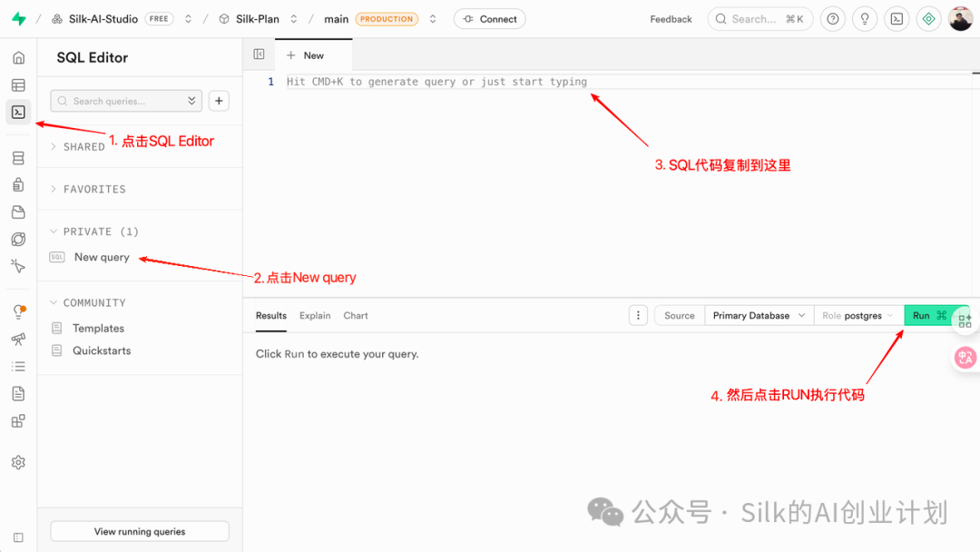The height and width of the screenshot is (552, 980).
Task: Open the Edge Functions sidebar icon
Action: tap(19, 240)
